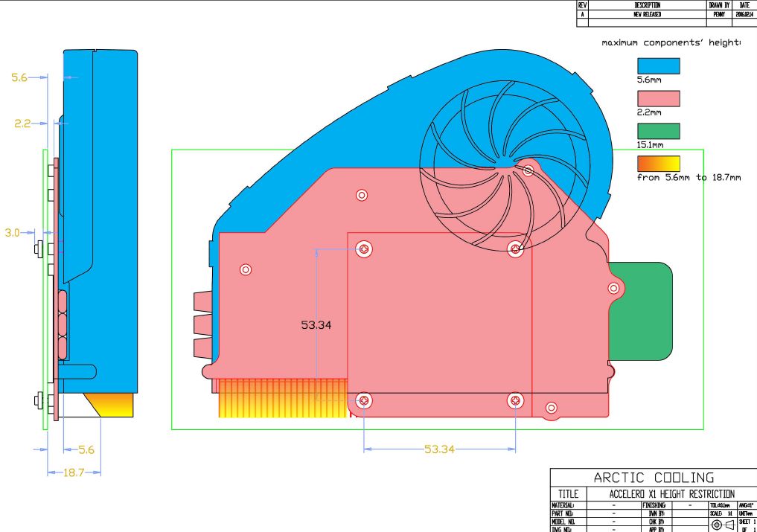Click the 18.7 dimension in side view
The width and height of the screenshot is (757, 532).
(x=74, y=472)
